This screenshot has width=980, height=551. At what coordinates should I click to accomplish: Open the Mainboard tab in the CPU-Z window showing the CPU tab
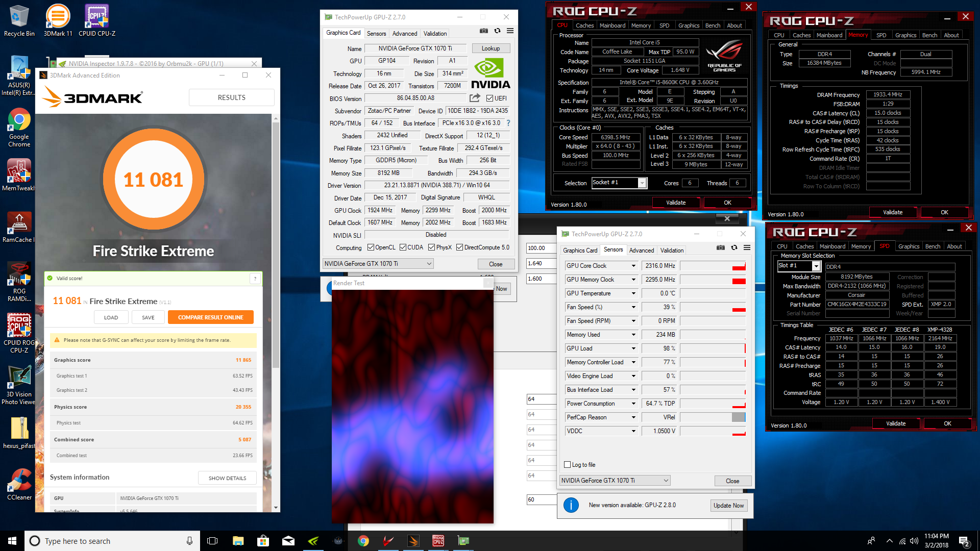click(612, 26)
